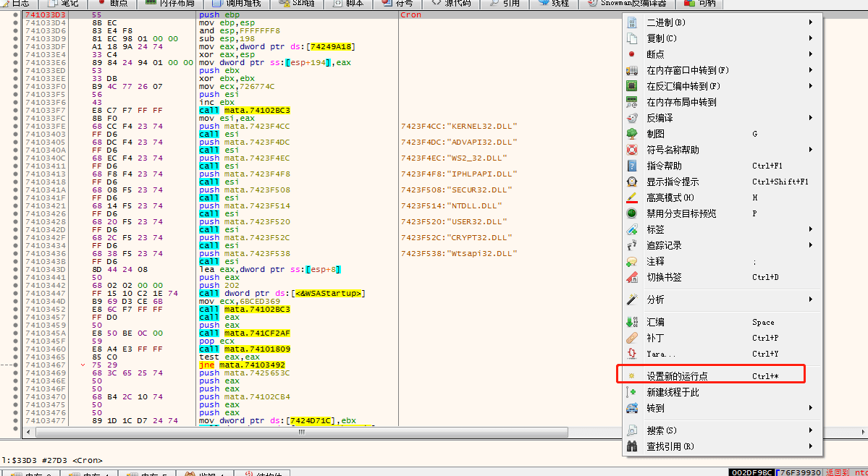This screenshot has height=476, width=868.
Task: Select the push mata.74102CB4 instruction
Action: tap(245, 397)
